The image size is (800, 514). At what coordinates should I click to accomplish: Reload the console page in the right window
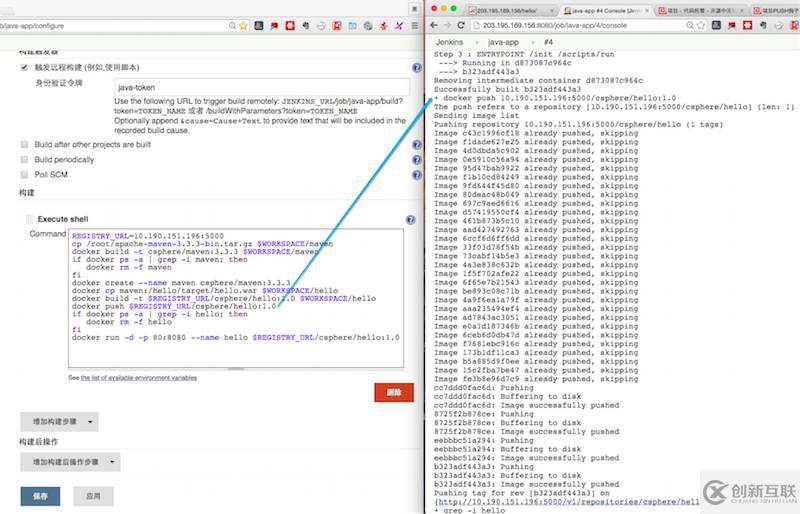[x=461, y=25]
